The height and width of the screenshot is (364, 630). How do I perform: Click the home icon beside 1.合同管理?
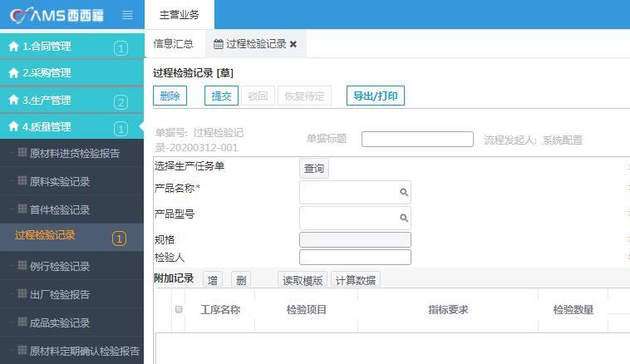13,47
